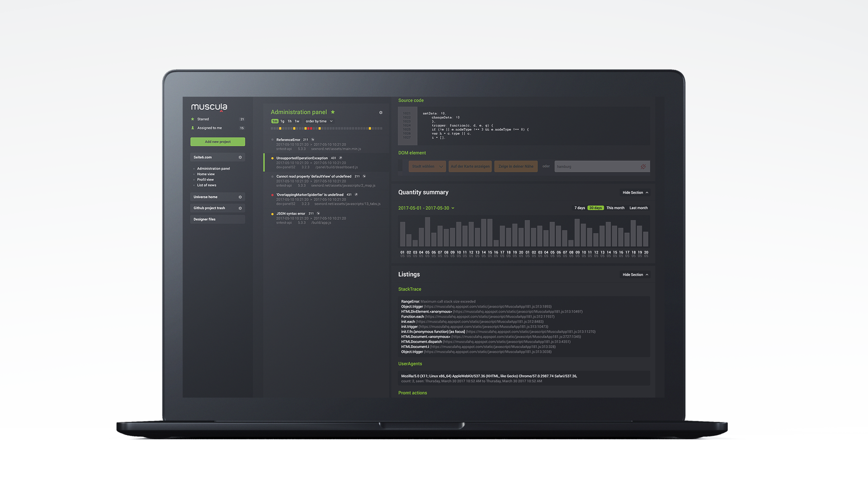The height and width of the screenshot is (488, 868).
Task: Select Home view in sidebar tree
Action: pyautogui.click(x=206, y=174)
